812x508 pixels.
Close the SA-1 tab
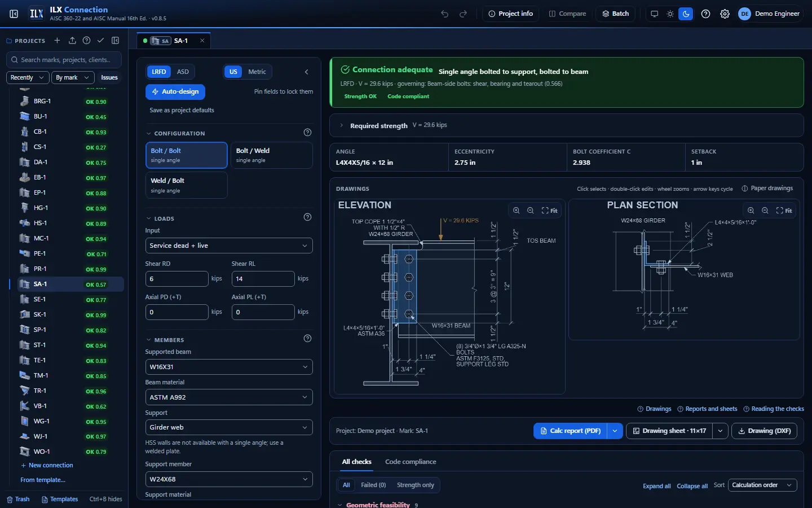[202, 41]
